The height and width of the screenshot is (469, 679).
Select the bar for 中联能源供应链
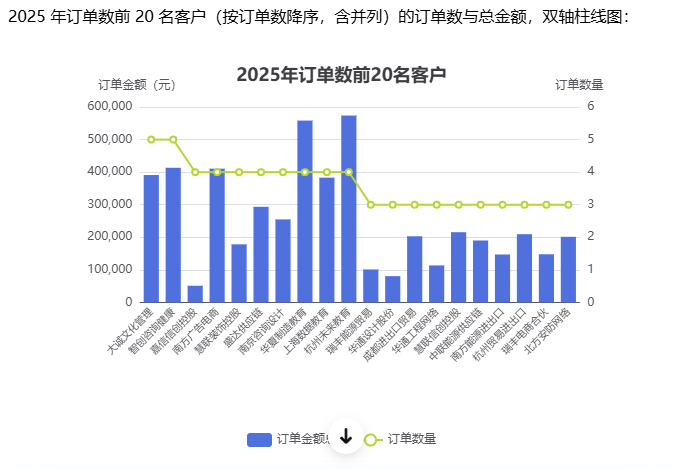point(480,272)
